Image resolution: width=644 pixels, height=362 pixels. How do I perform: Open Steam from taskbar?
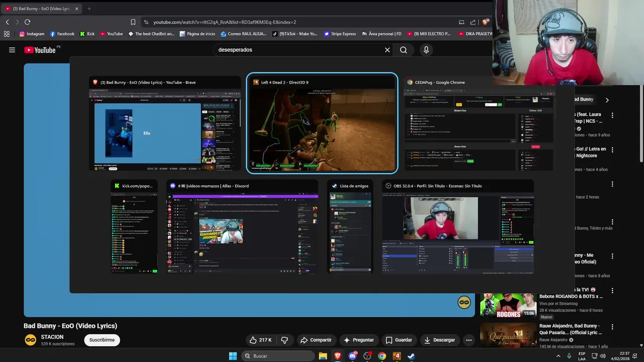[411, 356]
